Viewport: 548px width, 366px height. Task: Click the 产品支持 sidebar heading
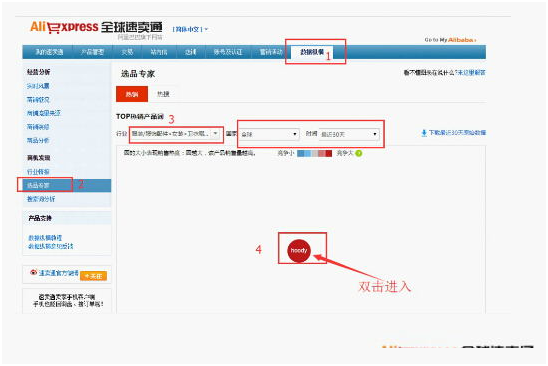pyautogui.click(x=40, y=218)
